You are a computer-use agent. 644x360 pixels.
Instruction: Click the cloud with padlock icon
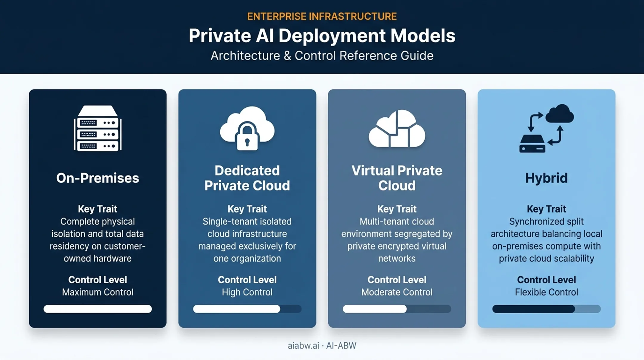247,128
